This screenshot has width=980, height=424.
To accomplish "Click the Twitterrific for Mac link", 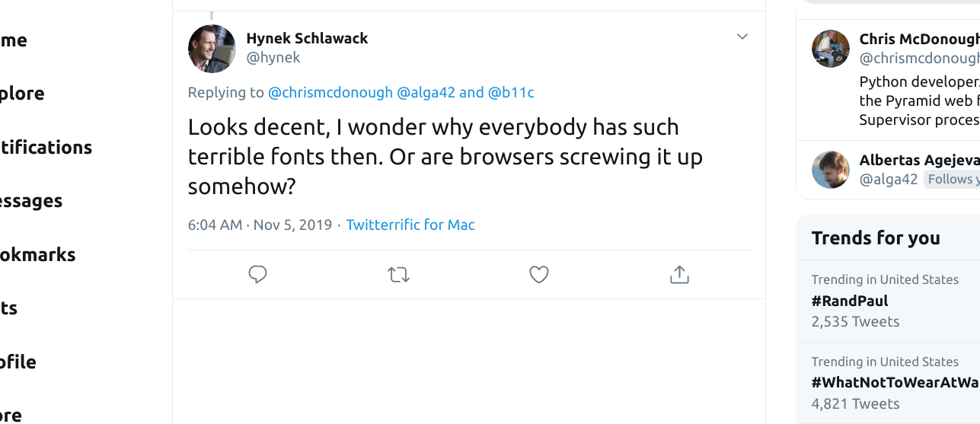I will pos(410,225).
